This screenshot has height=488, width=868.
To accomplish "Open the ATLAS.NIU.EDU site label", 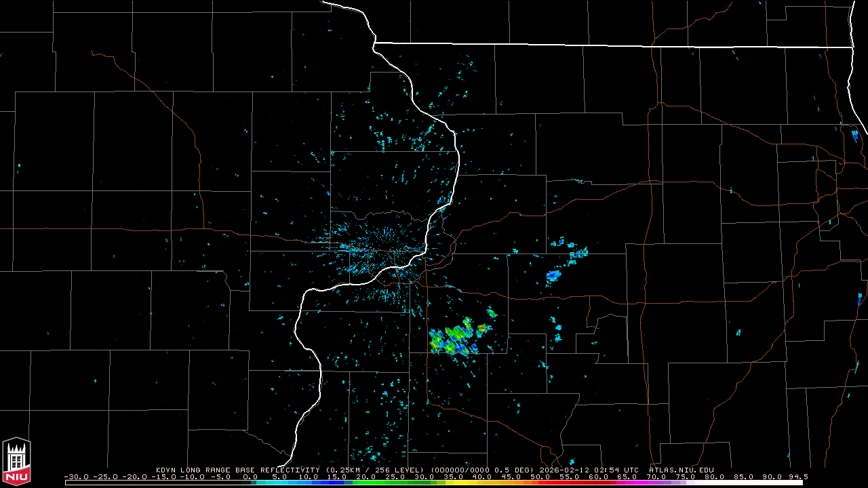I will point(682,470).
